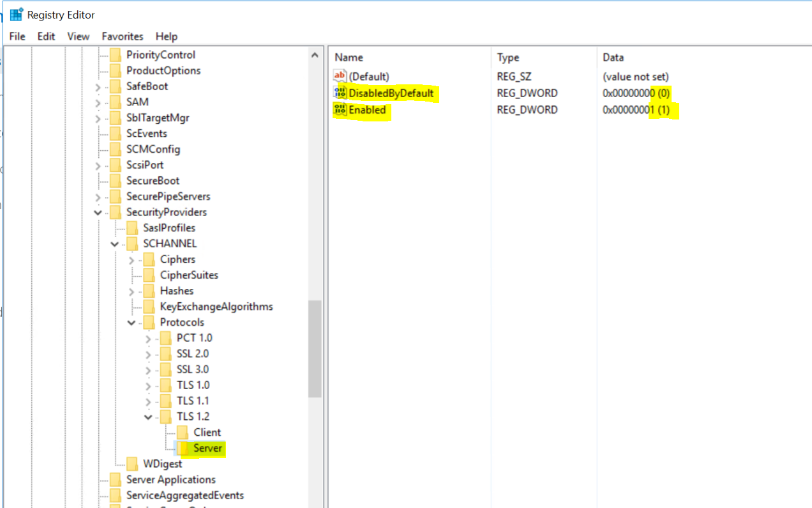Select the ServiceAggregatedEvents key

[x=185, y=495]
